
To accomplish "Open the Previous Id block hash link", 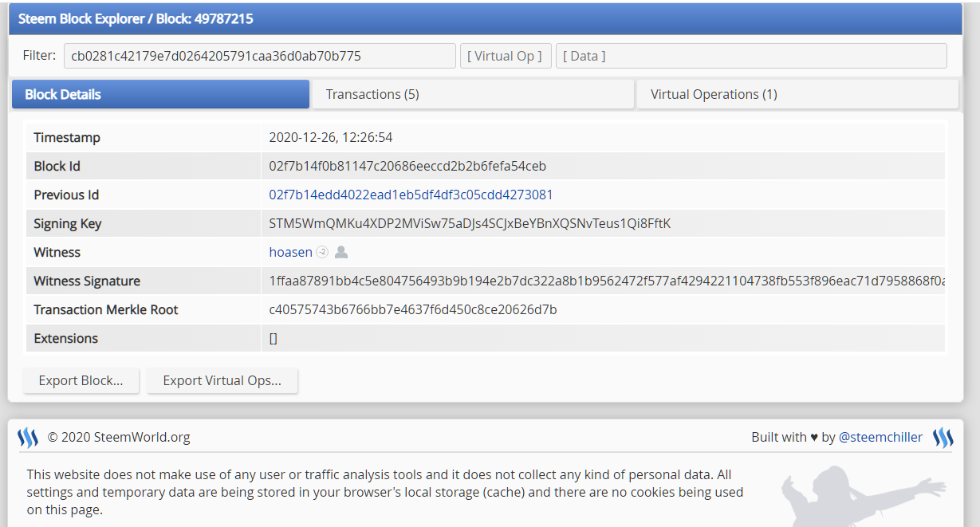I will tap(411, 195).
